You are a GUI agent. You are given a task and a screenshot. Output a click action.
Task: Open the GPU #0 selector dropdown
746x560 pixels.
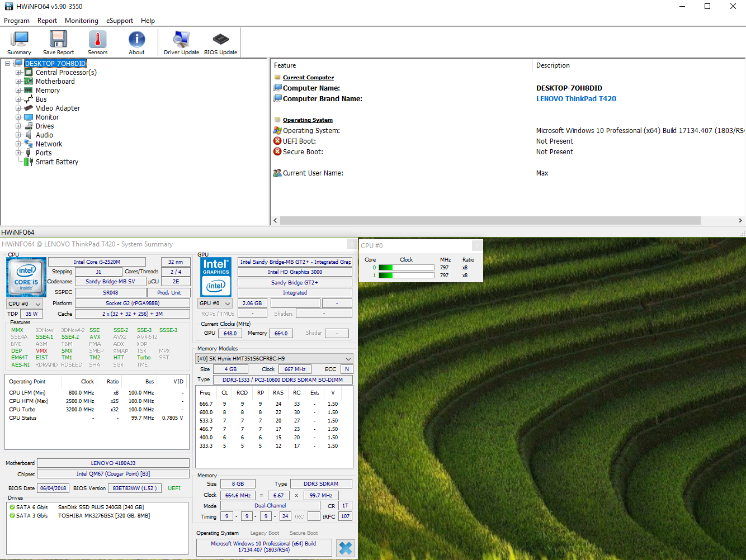(215, 303)
